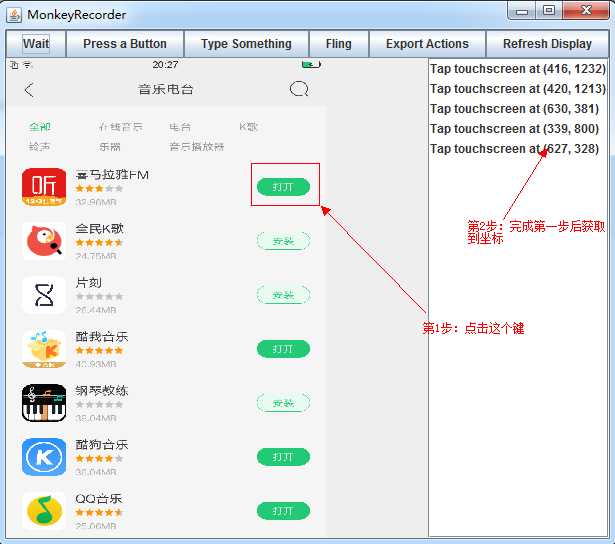Select the 电台 category tab
Viewport: 615px width, 544px height.
click(180, 127)
